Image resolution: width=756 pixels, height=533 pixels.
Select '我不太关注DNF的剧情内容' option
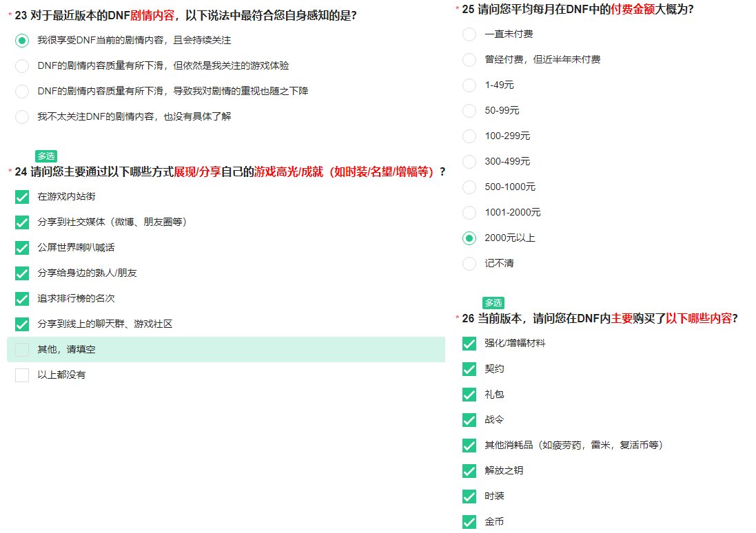pos(21,117)
